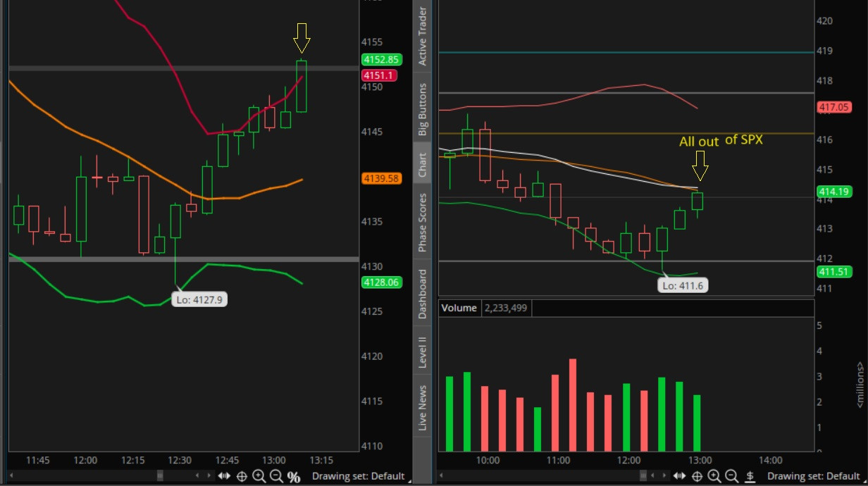This screenshot has width=868, height=486.
Task: Enable the crosshair tool on the left chart
Action: pyautogui.click(x=242, y=477)
